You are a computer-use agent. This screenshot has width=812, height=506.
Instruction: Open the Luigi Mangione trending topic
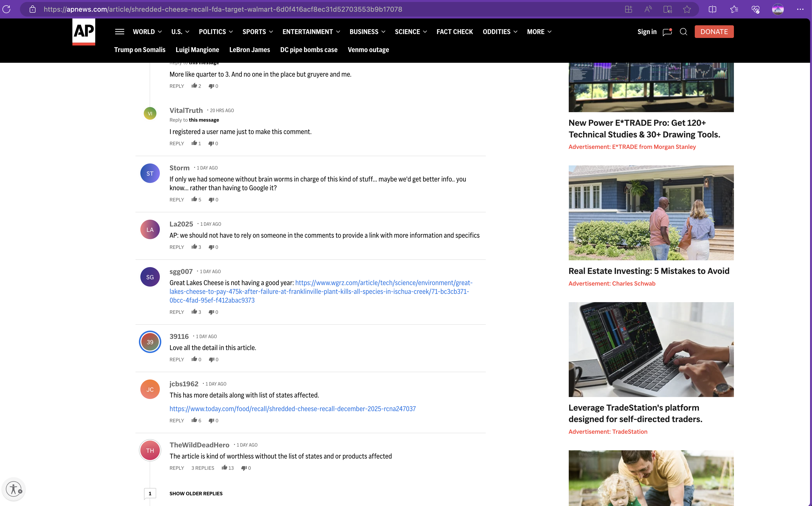(x=197, y=50)
